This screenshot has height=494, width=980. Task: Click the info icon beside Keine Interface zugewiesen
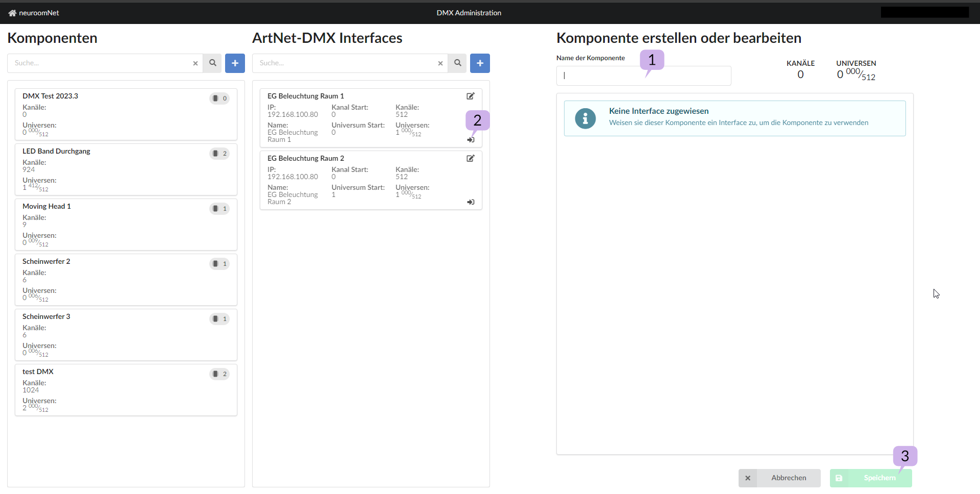[585, 118]
